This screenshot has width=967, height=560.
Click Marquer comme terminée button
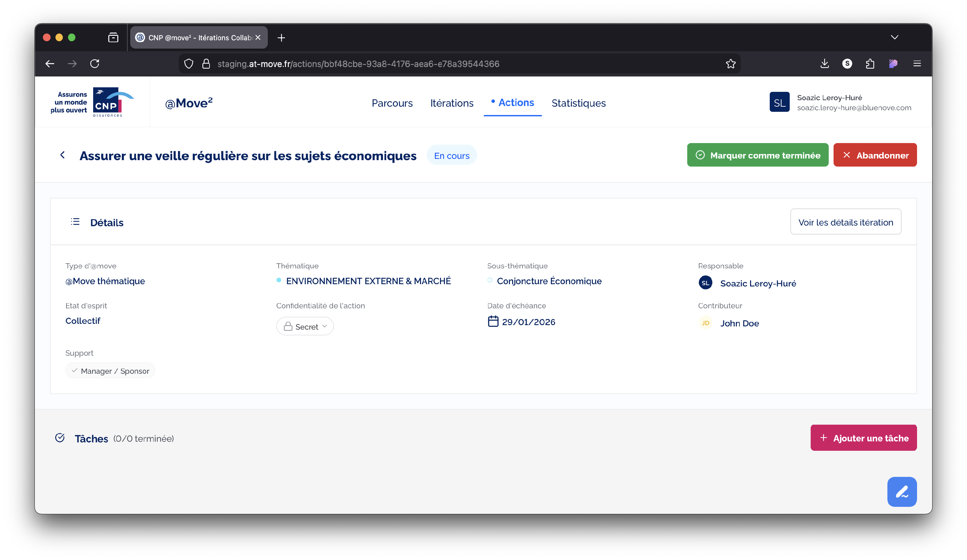(x=757, y=155)
